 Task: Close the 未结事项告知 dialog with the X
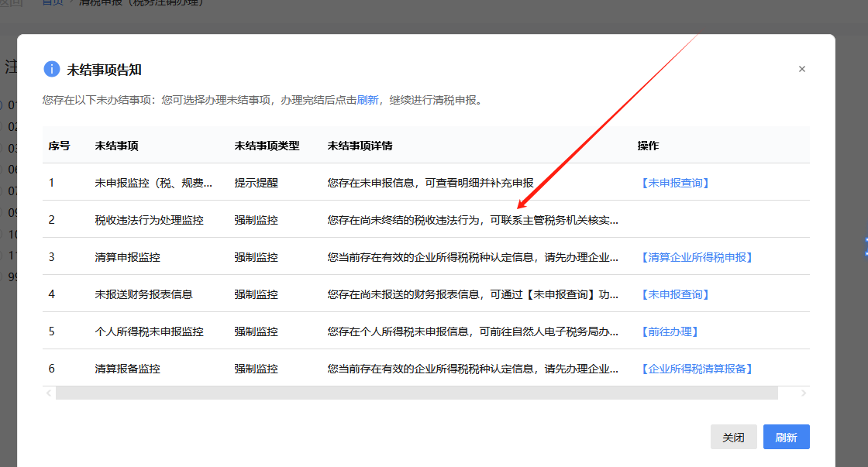pyautogui.click(x=801, y=69)
